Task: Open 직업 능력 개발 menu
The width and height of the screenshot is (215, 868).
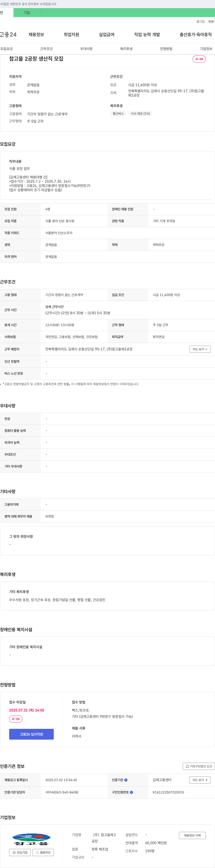Action: click(x=147, y=34)
